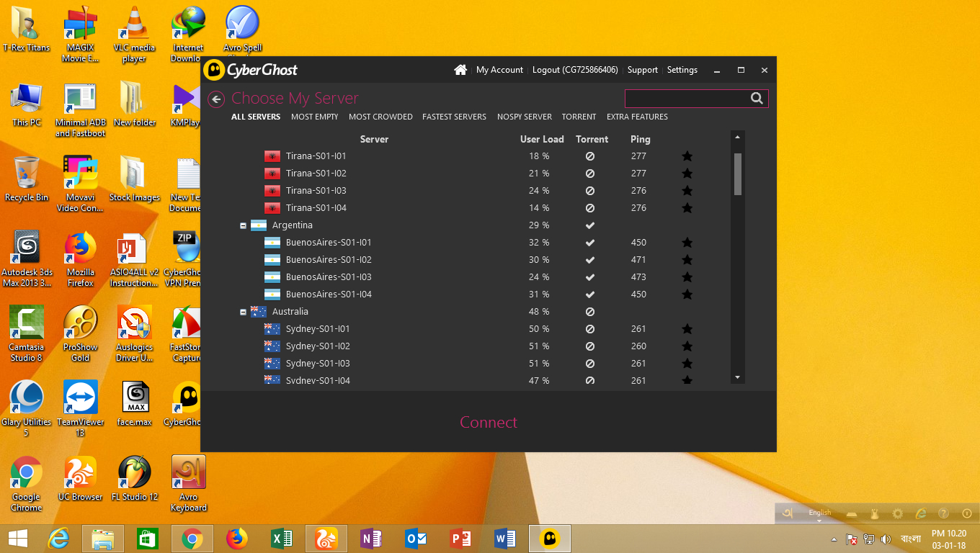Click the search magnifier icon
Screen dimensions: 980x553
[757, 99]
